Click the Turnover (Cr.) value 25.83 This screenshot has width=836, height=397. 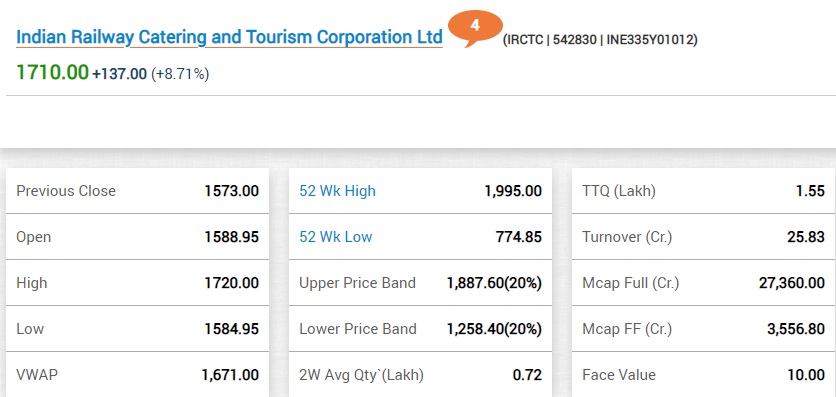coord(806,237)
